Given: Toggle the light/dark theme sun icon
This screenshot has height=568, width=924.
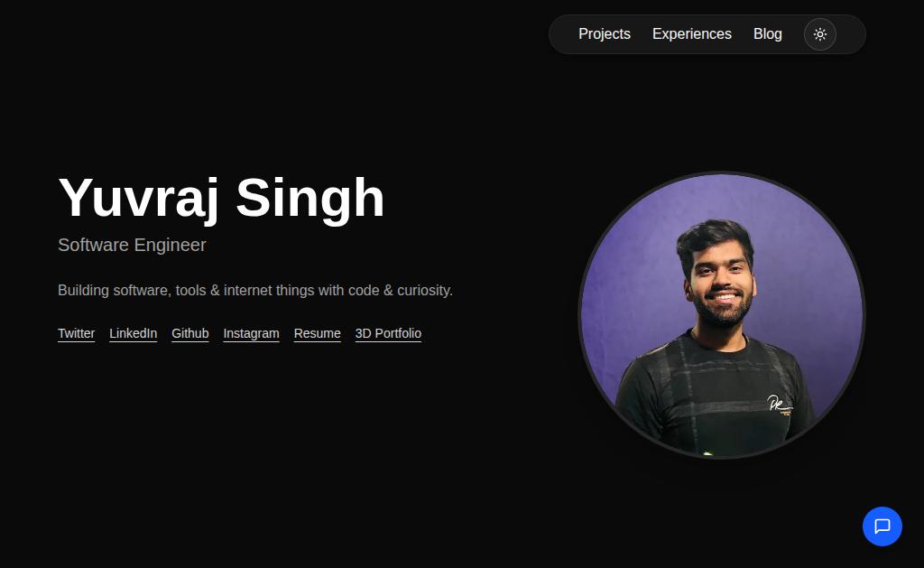Looking at the screenshot, I should pos(819,34).
